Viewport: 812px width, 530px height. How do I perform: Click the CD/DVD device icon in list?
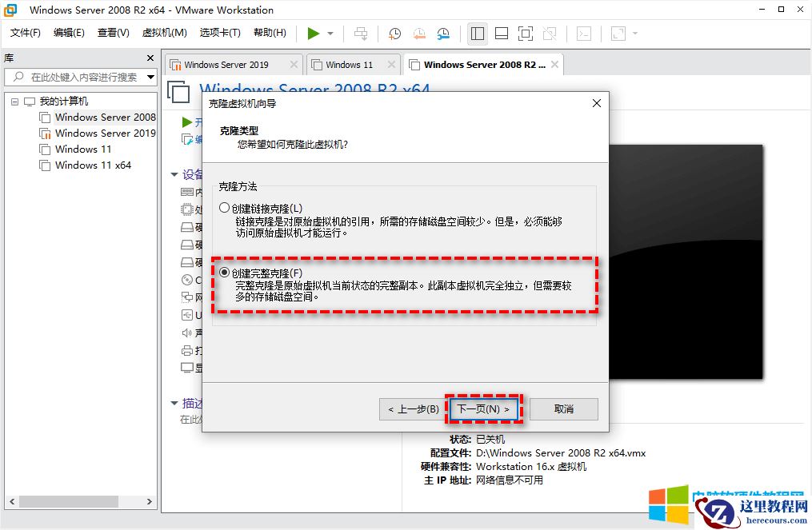187,280
